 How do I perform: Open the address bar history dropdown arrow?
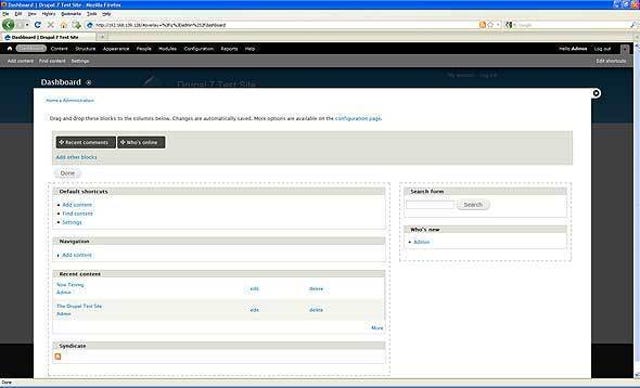pyautogui.click(x=498, y=25)
